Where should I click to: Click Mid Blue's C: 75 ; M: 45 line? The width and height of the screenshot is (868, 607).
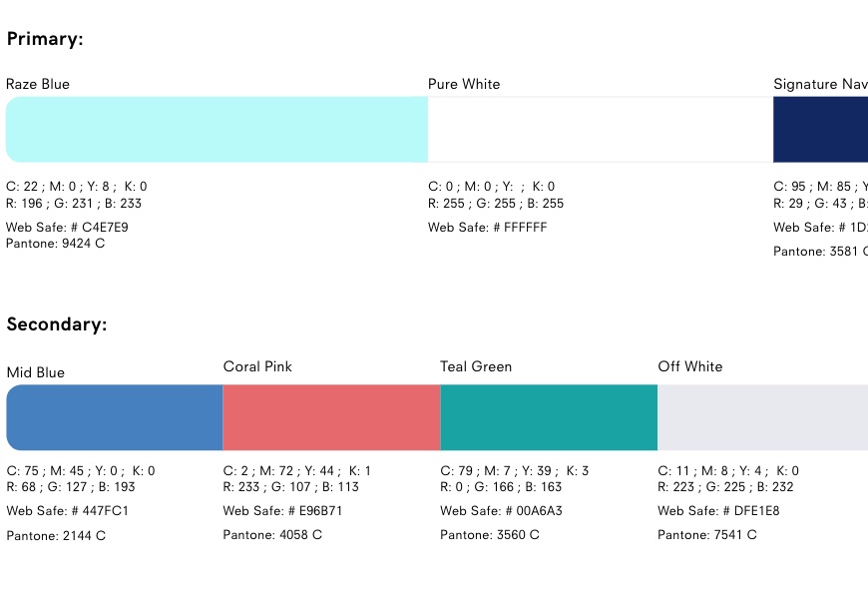pos(81,471)
